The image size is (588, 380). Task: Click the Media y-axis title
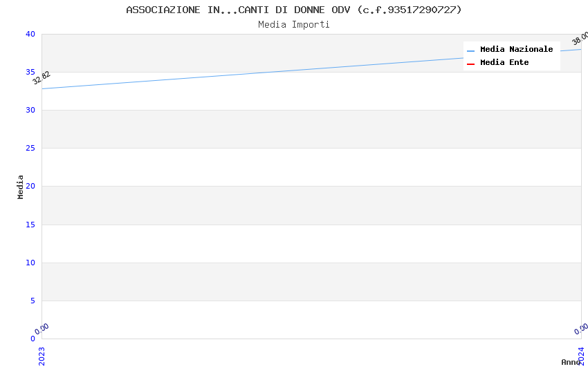pos(20,187)
